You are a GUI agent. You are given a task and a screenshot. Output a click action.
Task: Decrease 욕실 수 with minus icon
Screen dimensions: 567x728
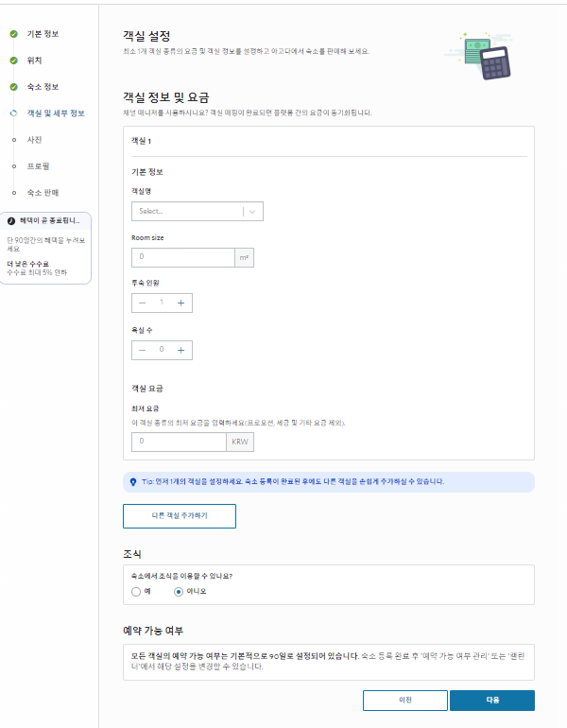click(143, 350)
